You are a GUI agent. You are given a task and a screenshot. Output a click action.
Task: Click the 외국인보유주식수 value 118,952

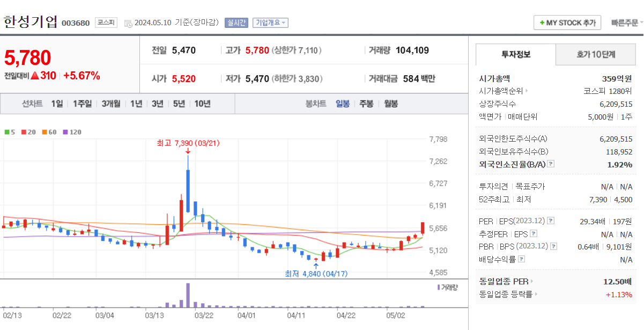tap(619, 152)
